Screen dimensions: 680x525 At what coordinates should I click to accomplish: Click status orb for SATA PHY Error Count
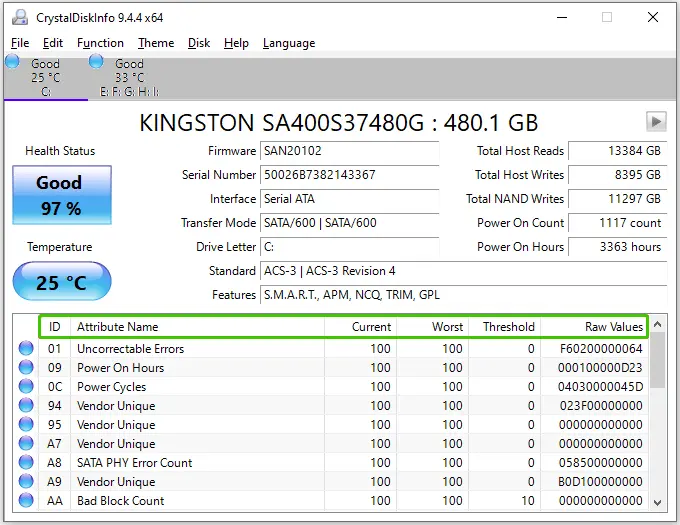point(26,462)
